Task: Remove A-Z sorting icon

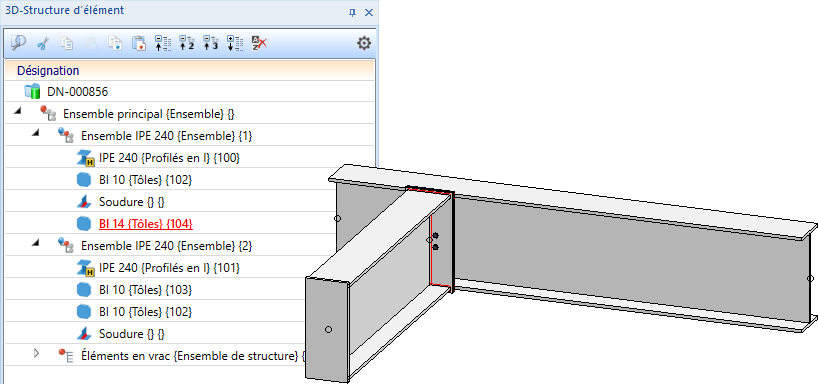Action: 259,43
